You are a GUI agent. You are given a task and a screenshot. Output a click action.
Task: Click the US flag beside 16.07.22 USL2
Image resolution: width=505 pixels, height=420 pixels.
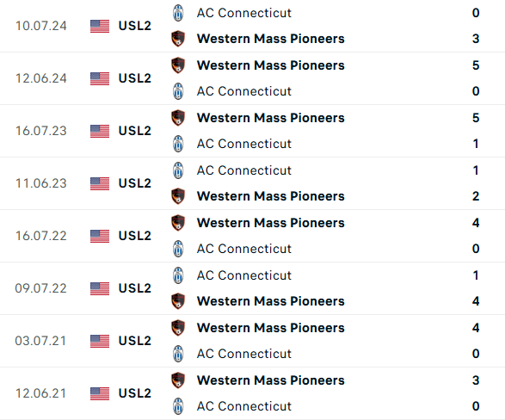point(100,236)
